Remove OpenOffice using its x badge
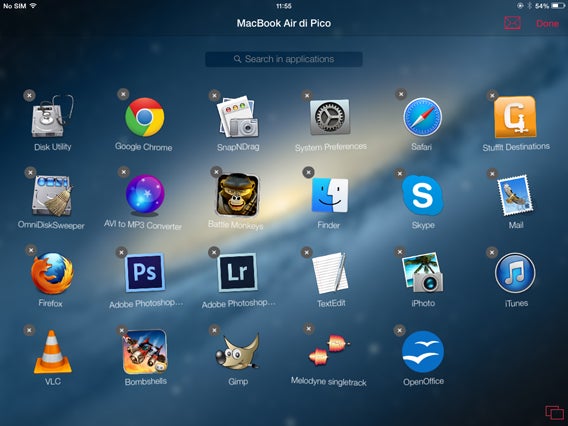Image resolution: width=568 pixels, height=426 pixels. click(x=399, y=330)
